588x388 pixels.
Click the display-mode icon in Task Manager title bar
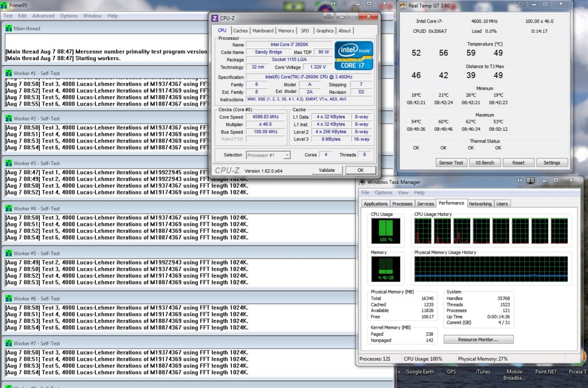coord(530,180)
